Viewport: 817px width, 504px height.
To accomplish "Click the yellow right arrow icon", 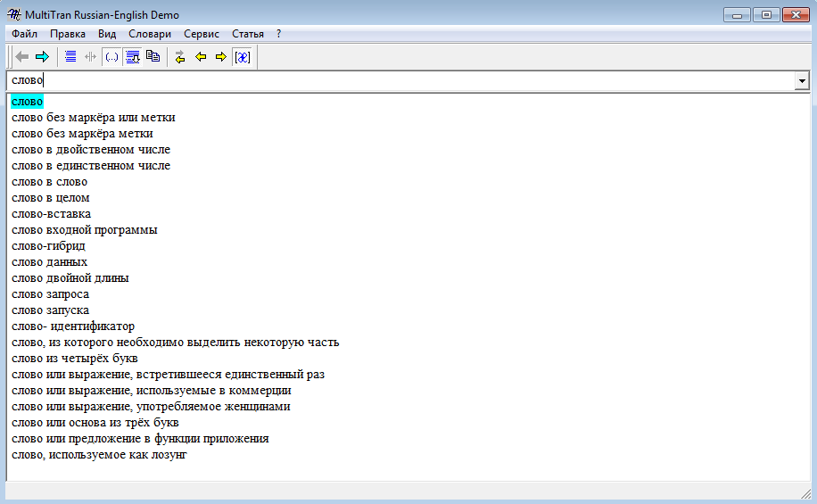I will pyautogui.click(x=221, y=57).
